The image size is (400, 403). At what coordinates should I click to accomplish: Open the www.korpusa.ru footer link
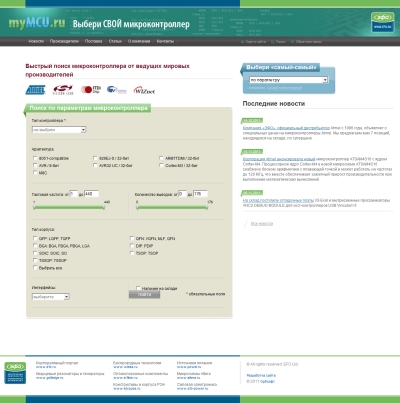(127, 388)
